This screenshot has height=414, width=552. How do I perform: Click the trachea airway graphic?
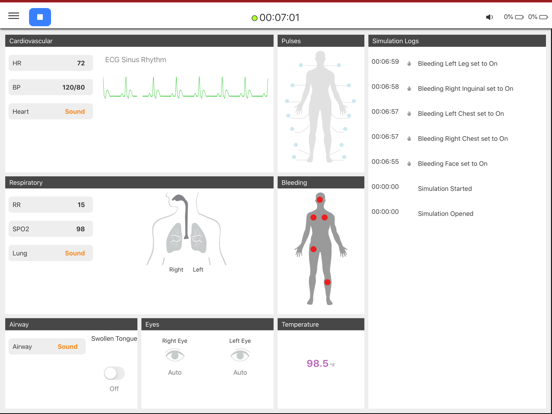[x=183, y=216]
